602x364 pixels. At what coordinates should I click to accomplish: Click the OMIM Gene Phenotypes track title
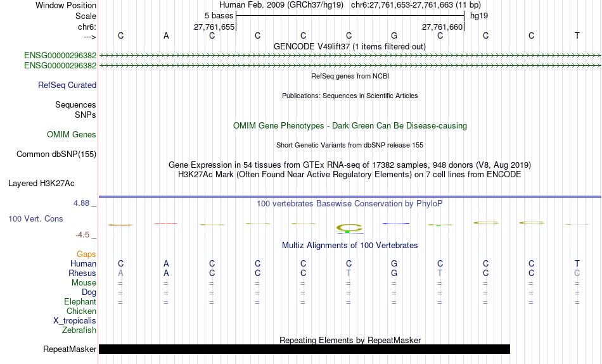(350, 126)
